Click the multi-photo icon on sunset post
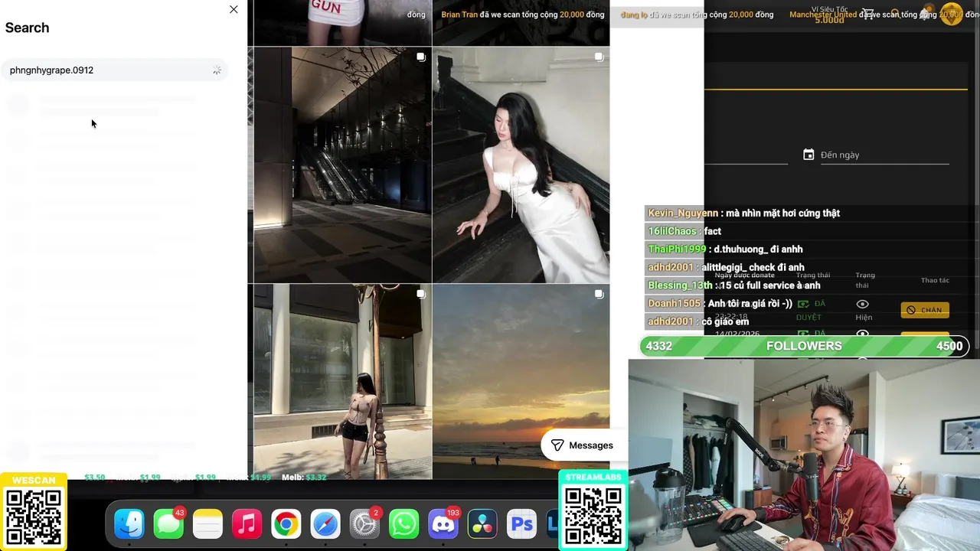Image resolution: width=980 pixels, height=551 pixels. [599, 294]
